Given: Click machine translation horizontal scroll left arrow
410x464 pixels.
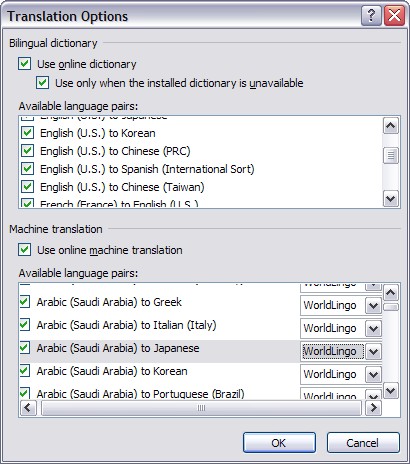Looking at the screenshot, I should tap(28, 408).
